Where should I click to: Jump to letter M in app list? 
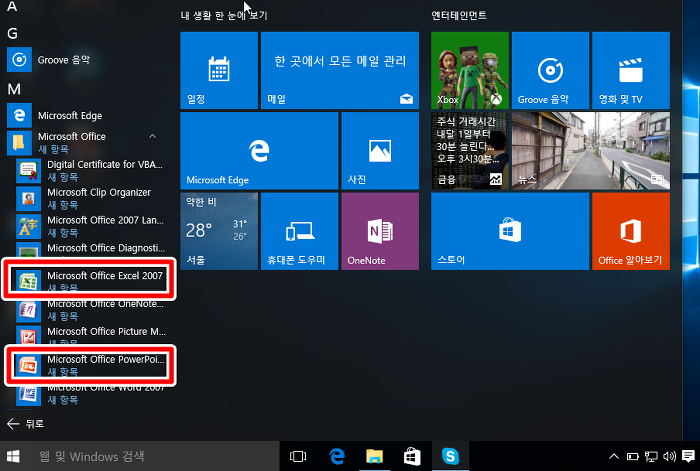(14, 89)
